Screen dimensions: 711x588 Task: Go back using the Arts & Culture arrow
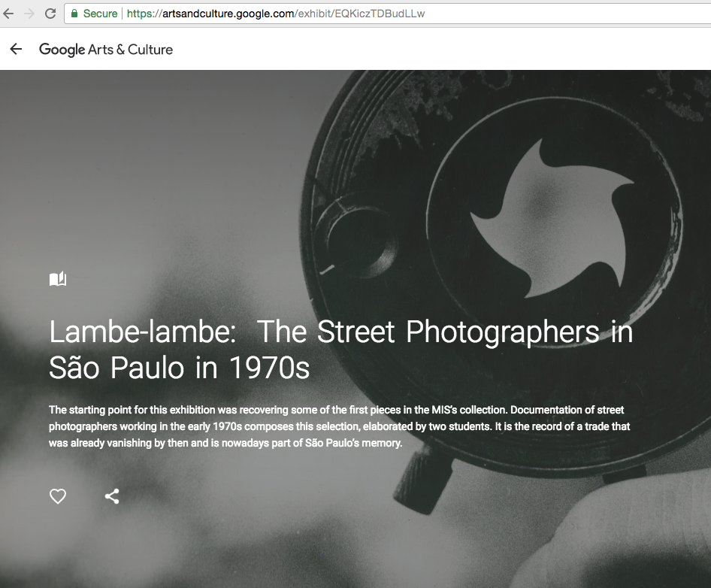[x=16, y=50]
